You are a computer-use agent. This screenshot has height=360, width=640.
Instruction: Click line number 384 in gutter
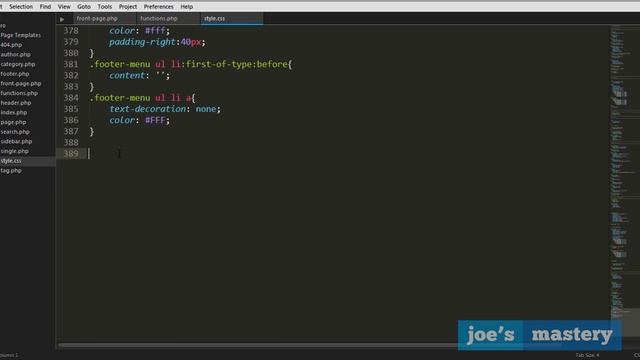pos(71,98)
